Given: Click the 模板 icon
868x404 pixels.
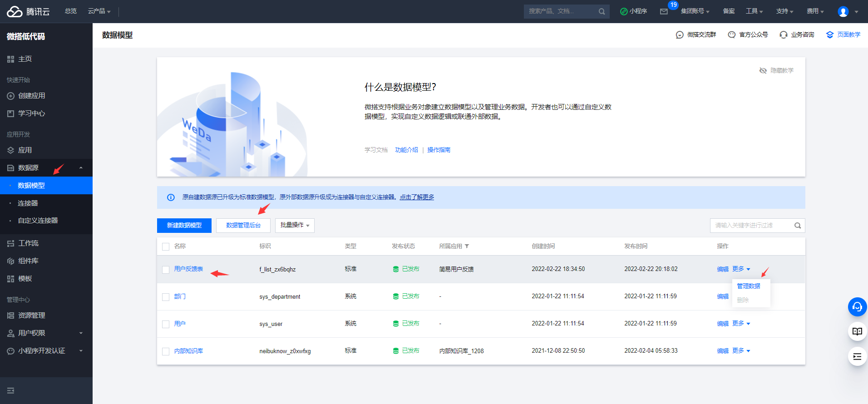Looking at the screenshot, I should click(x=10, y=279).
